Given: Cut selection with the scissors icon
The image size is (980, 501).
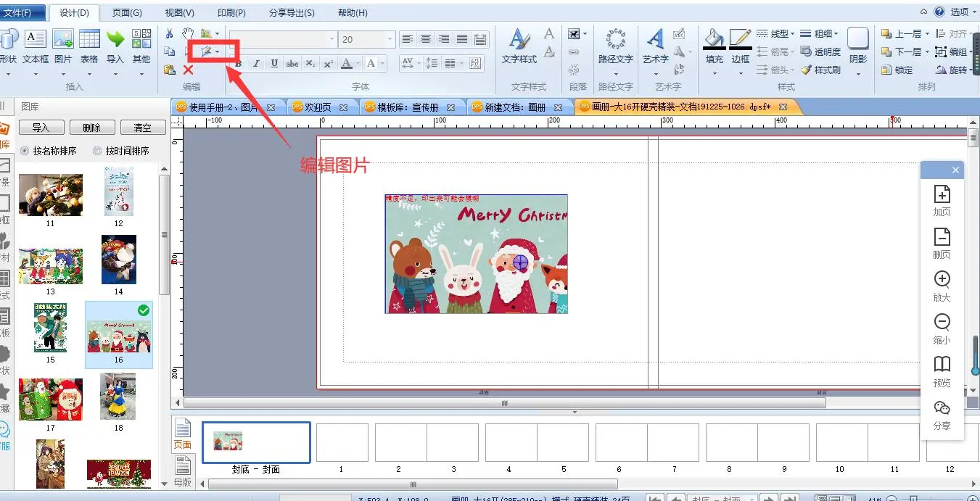Looking at the screenshot, I should [169, 33].
